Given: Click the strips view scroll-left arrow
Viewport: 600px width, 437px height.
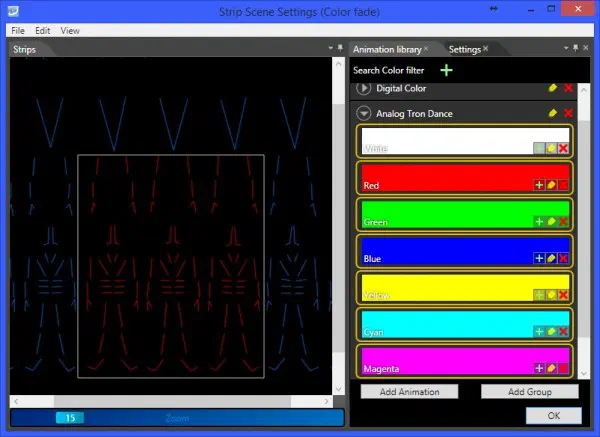Looking at the screenshot, I should pyautogui.click(x=16, y=401).
